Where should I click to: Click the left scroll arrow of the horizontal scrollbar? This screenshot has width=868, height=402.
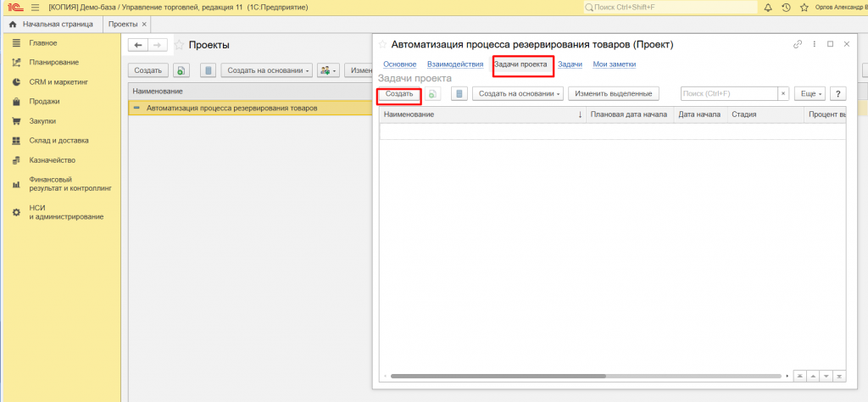tap(385, 376)
